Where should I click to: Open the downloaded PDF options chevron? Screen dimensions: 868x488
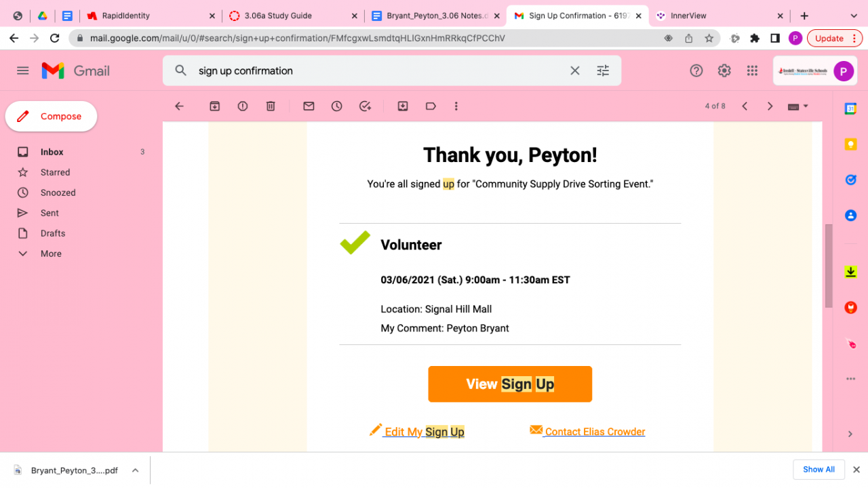click(135, 470)
